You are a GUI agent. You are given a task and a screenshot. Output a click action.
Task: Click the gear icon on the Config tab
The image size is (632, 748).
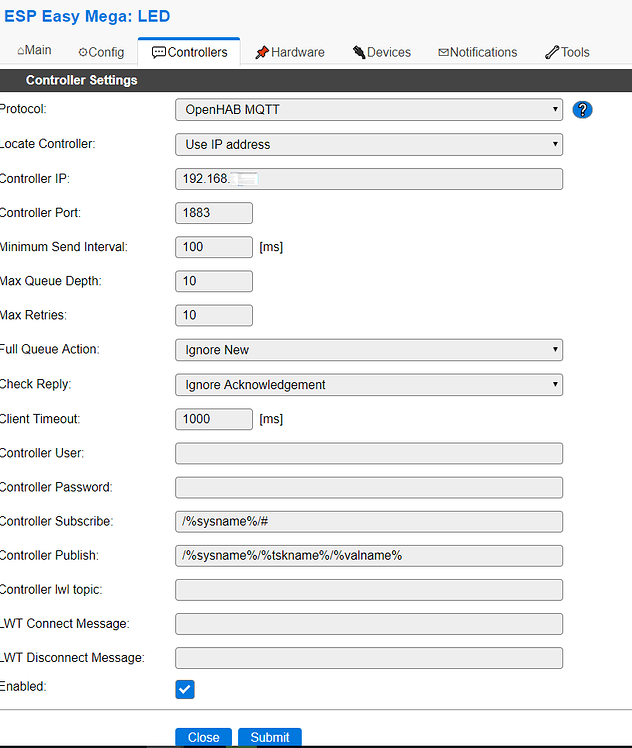(x=83, y=52)
